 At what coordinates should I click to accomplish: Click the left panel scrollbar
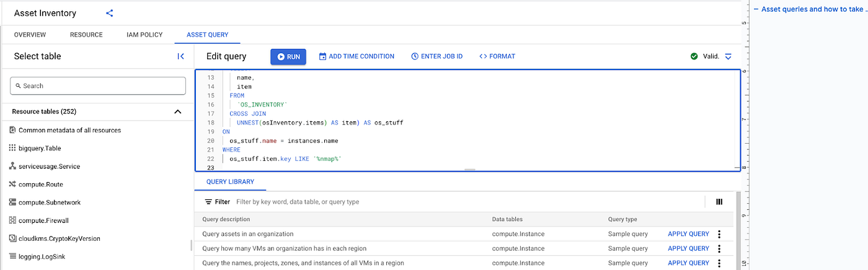click(x=191, y=246)
